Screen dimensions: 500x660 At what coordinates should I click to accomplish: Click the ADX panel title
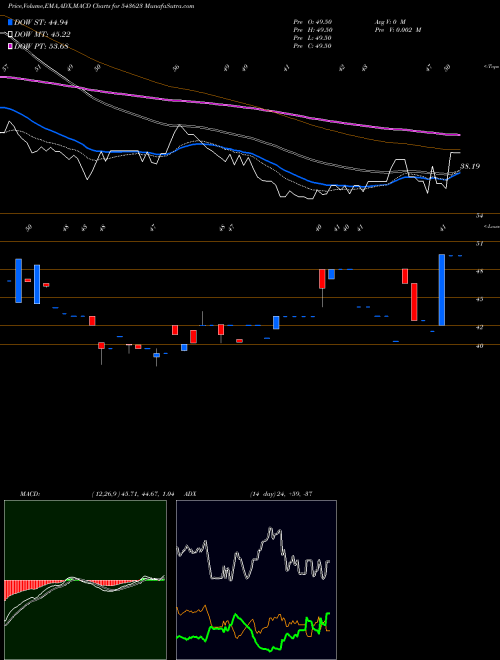pyautogui.click(x=191, y=494)
